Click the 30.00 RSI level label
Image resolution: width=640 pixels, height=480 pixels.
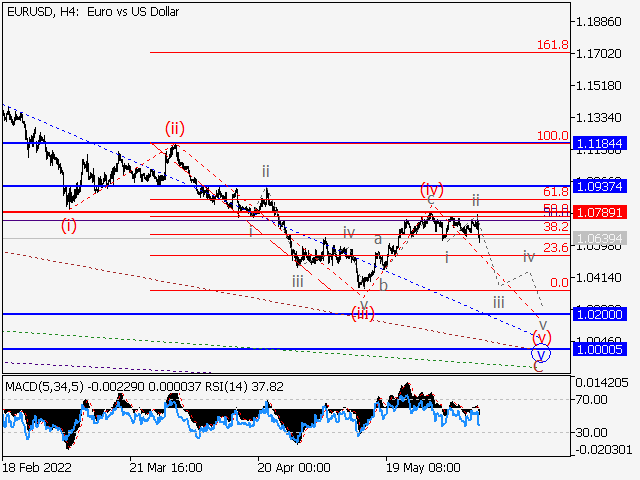591,432
